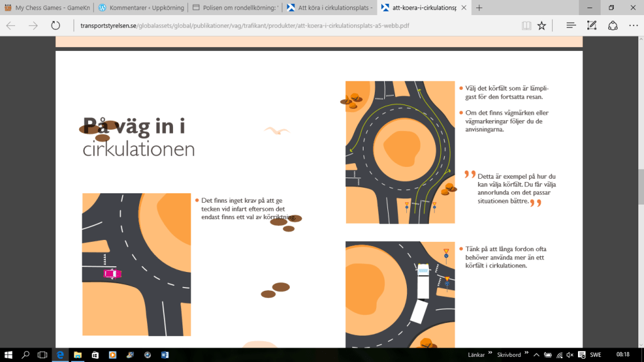Close the active att-koera-i-cirkulationsplats tab

coord(463,8)
